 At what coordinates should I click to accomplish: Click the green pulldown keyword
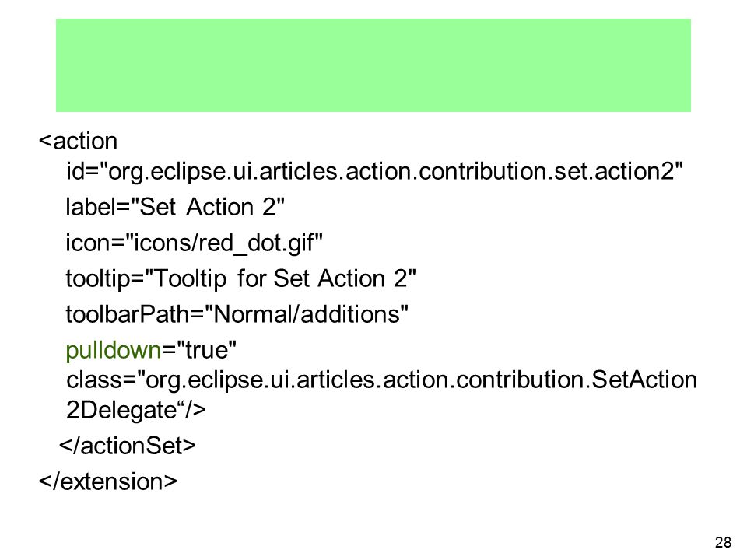coord(114,351)
